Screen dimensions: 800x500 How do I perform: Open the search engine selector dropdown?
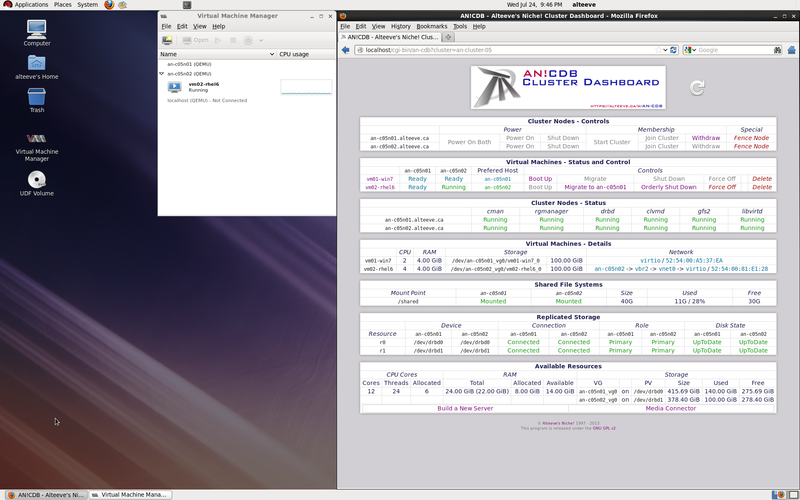point(691,49)
